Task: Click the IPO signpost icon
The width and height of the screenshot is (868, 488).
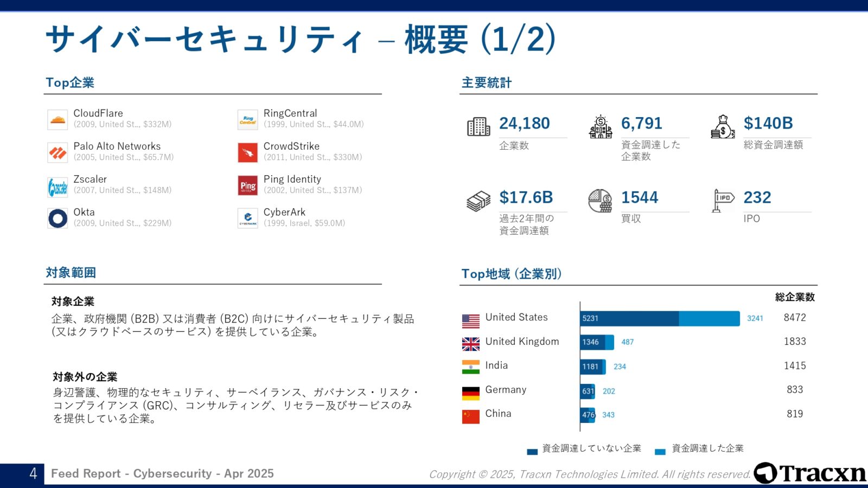Action: click(x=723, y=201)
